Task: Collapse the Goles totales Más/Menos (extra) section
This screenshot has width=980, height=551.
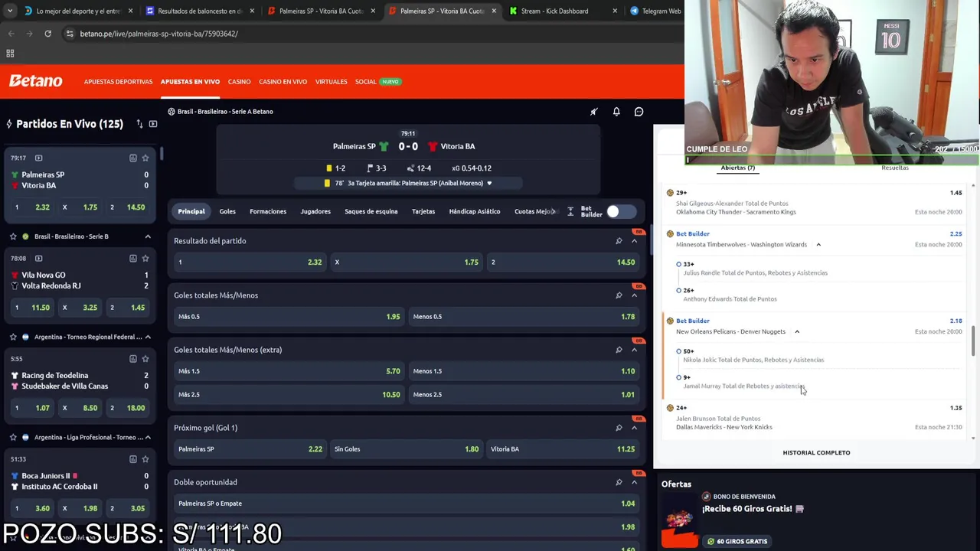Action: tap(634, 350)
